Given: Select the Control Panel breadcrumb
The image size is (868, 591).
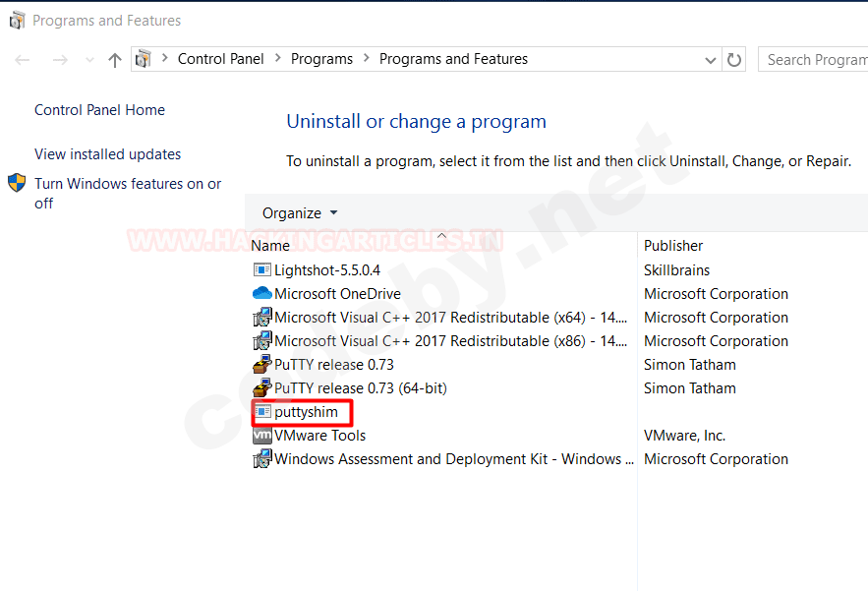Looking at the screenshot, I should tap(220, 59).
